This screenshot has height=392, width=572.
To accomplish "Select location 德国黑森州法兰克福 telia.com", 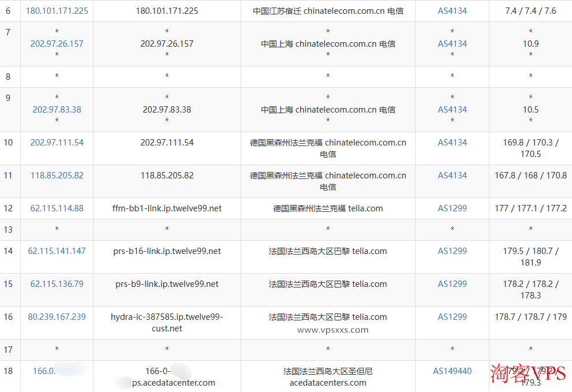I will click(328, 208).
